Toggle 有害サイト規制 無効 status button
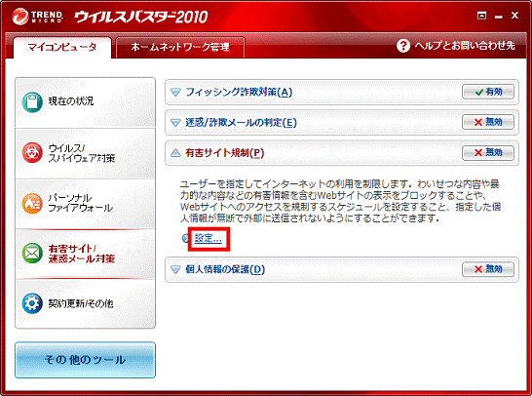This screenshot has height=396, width=532. 488,152
